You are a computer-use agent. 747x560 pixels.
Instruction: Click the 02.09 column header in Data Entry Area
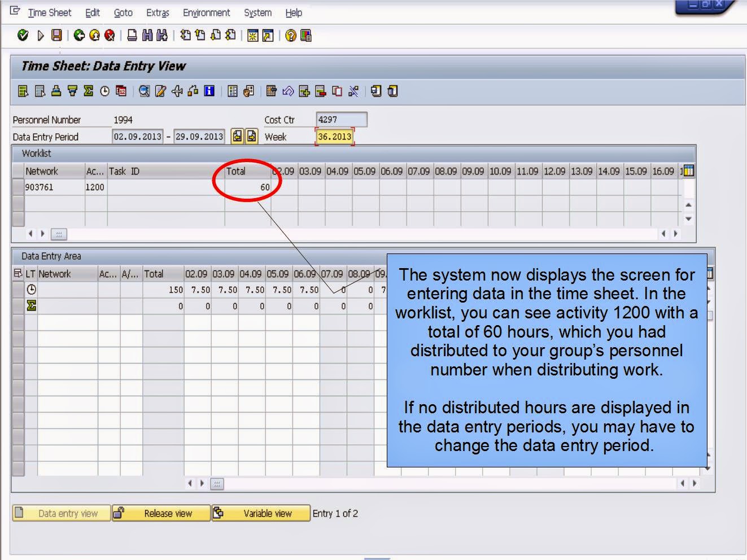click(196, 274)
